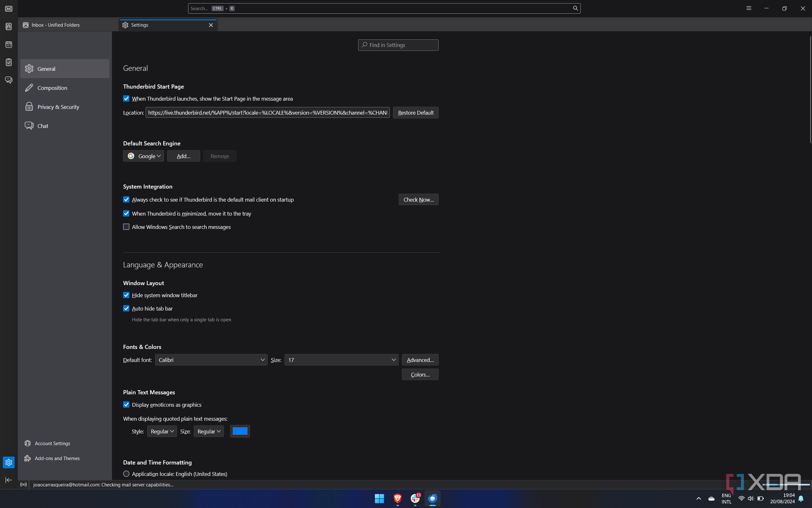The height and width of the screenshot is (508, 812).
Task: Open the General settings category
Action: coord(65,69)
